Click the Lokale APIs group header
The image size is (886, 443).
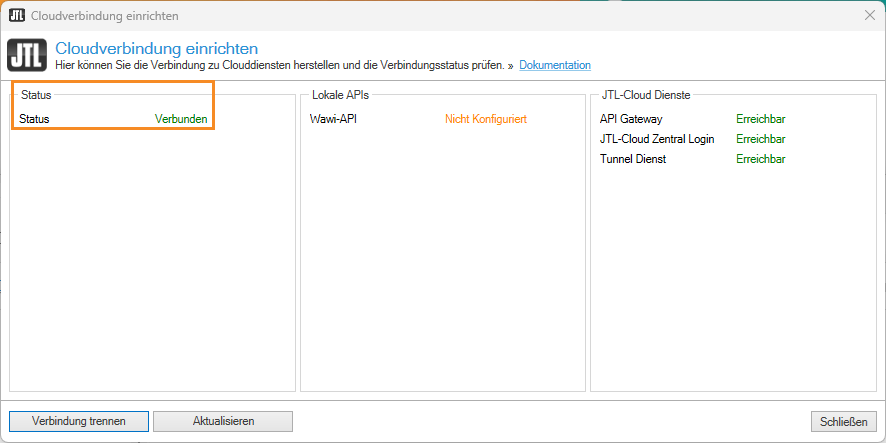tap(340, 95)
